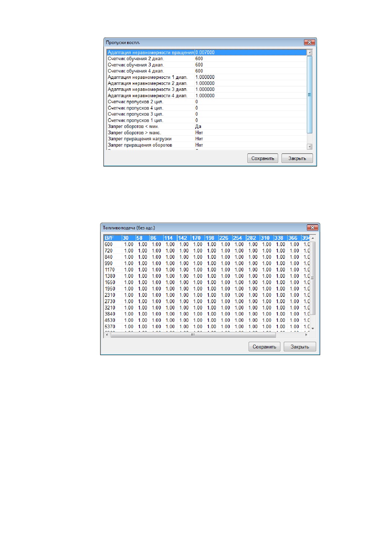Click row label 1170 in fuel table
Screen dimensions: 392x555
tap(110, 270)
